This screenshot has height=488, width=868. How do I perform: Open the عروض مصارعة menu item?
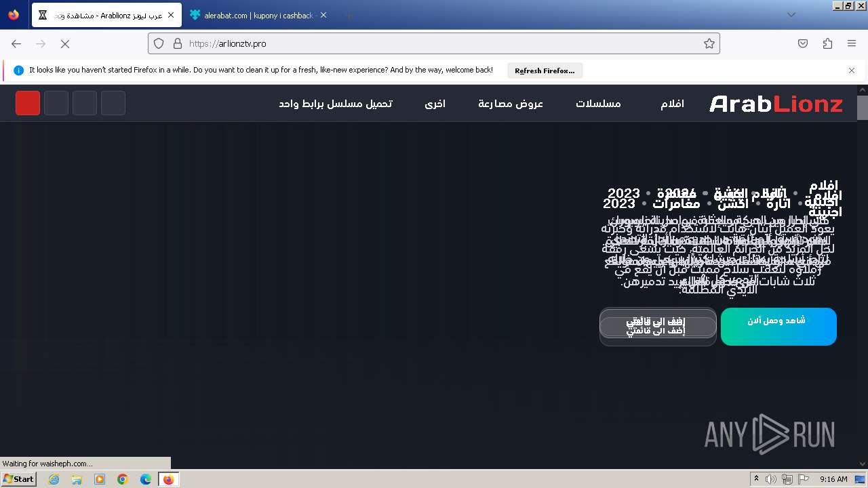point(511,104)
